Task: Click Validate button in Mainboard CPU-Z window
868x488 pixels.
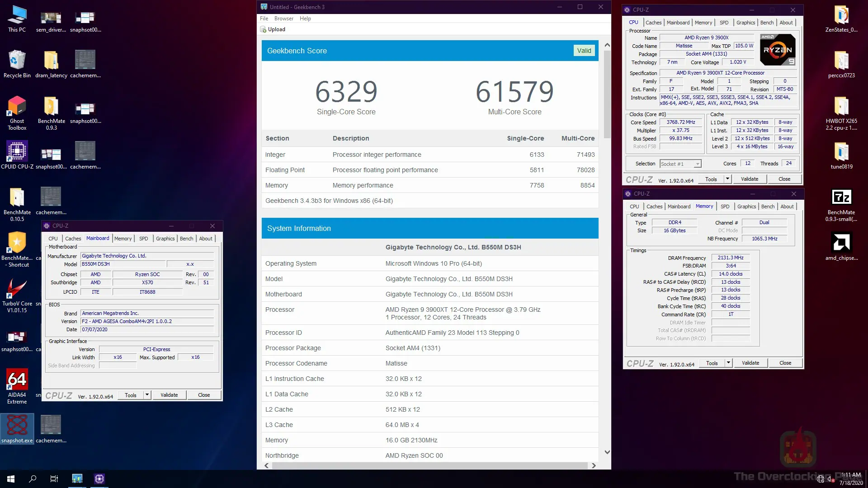Action: (169, 395)
